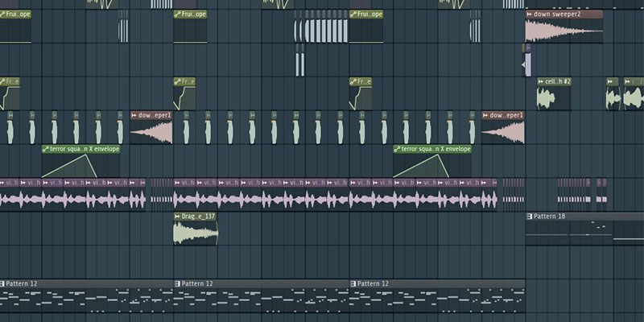Click the second Pattern 12 clip title
Image resolution: width=644 pixels, height=322 pixels.
tap(197, 283)
